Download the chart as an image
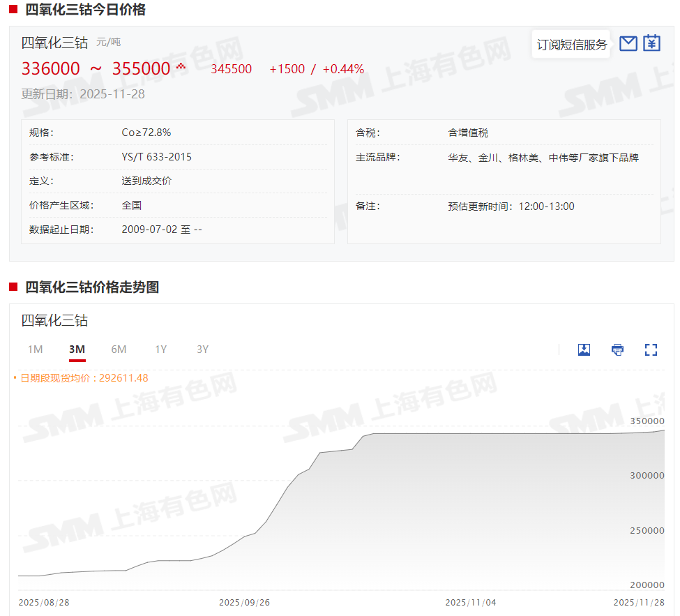 (x=584, y=350)
